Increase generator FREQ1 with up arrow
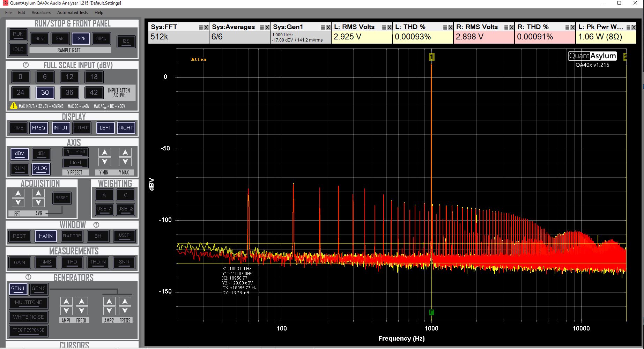644x349 pixels. (x=81, y=302)
